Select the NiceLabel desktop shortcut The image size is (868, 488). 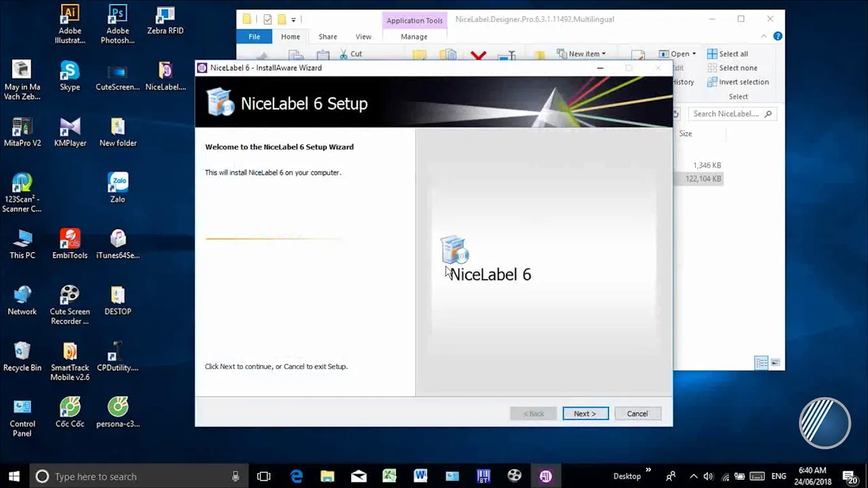165,76
